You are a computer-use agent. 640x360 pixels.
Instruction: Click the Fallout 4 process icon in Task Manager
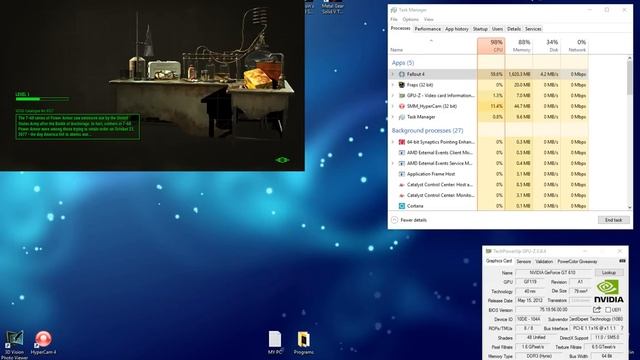coord(402,74)
